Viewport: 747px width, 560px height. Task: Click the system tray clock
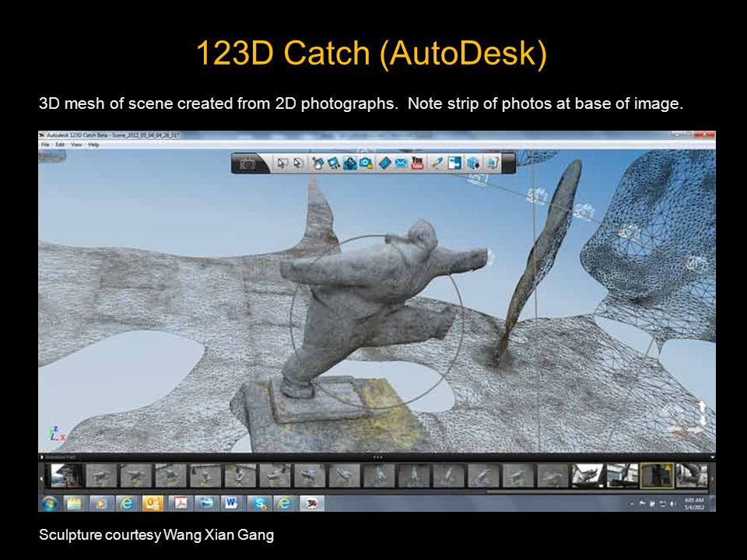point(694,503)
